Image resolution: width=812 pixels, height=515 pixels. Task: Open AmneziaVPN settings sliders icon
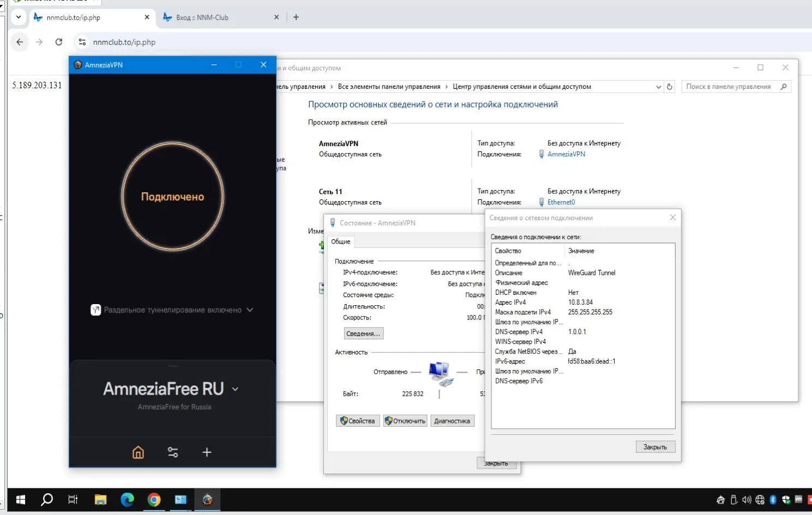click(173, 452)
